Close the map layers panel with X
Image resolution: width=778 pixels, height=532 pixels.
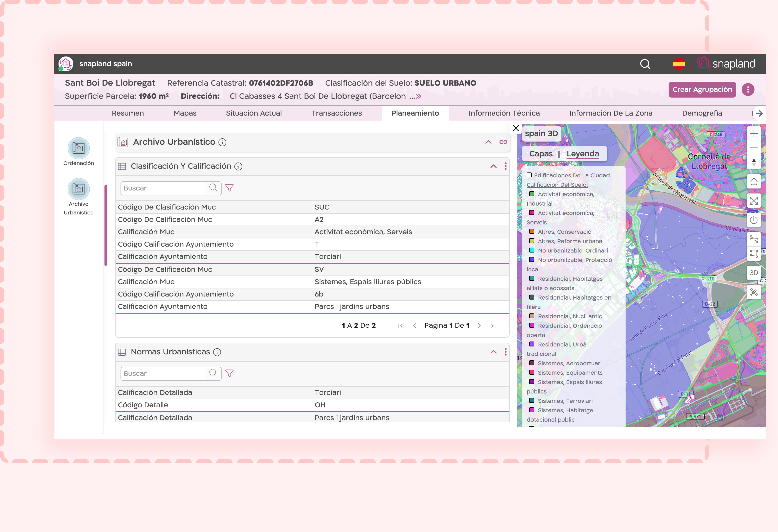pyautogui.click(x=515, y=128)
